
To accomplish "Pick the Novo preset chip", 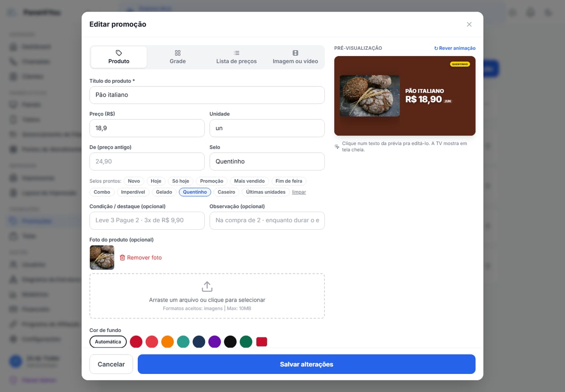I will (x=134, y=181).
